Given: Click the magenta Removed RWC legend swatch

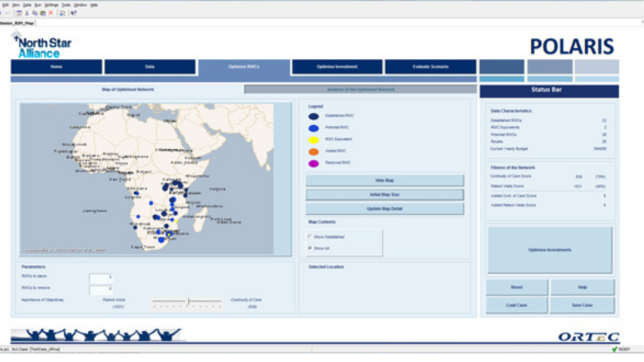Looking at the screenshot, I should pyautogui.click(x=313, y=164).
